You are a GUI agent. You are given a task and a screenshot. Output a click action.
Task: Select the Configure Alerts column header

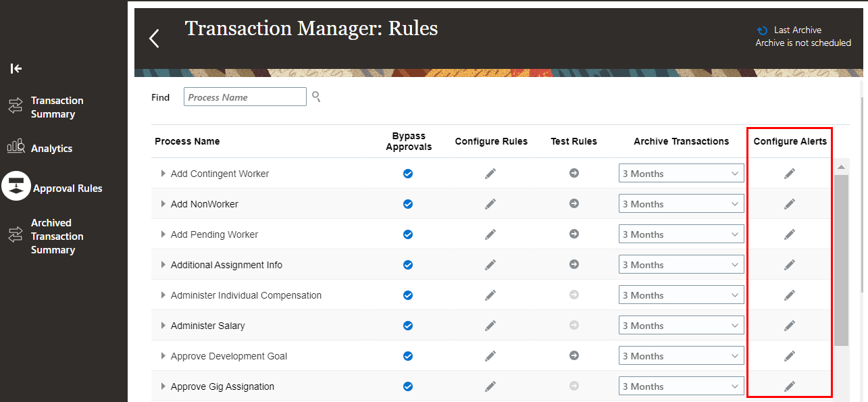click(790, 141)
